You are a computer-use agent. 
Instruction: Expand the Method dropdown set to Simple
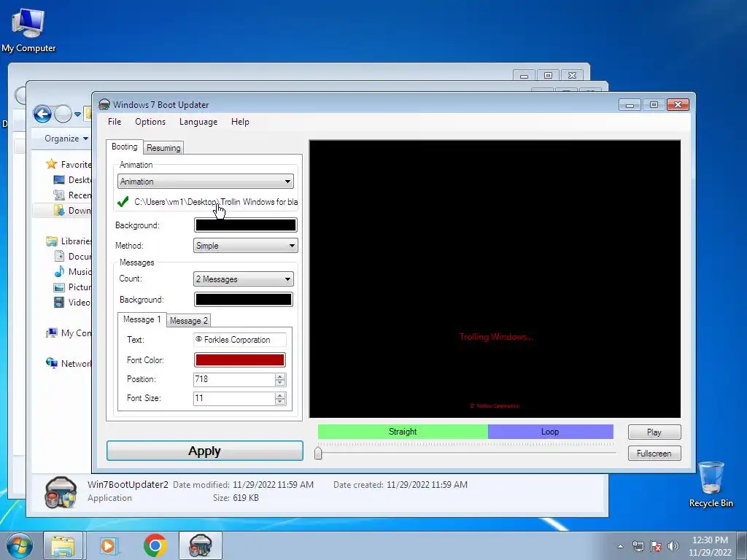[246, 246]
